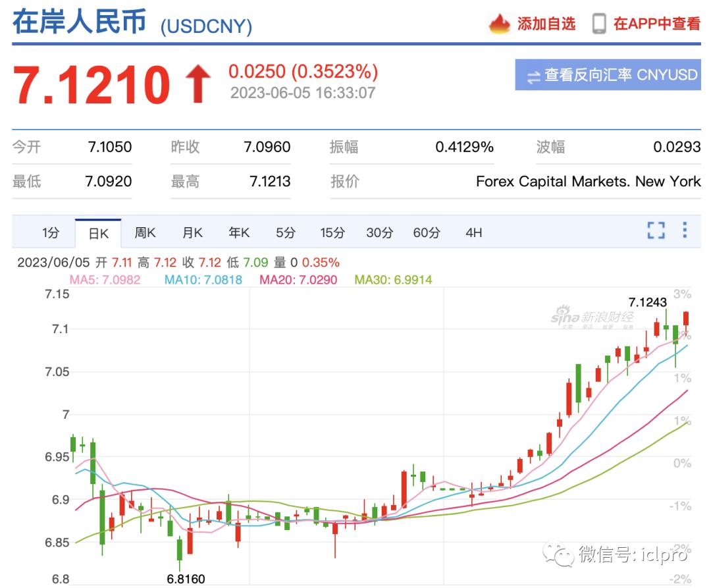Click the 最高 value 7.1213
This screenshot has width=711, height=588.
271,181
